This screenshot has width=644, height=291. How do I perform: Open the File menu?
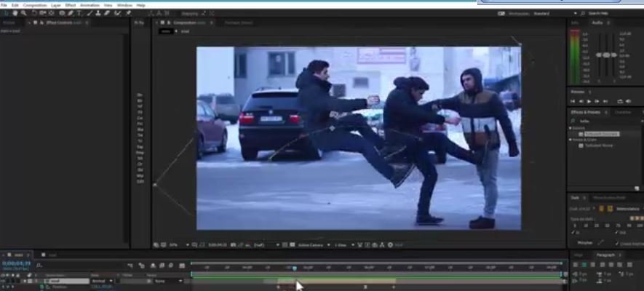[4, 5]
